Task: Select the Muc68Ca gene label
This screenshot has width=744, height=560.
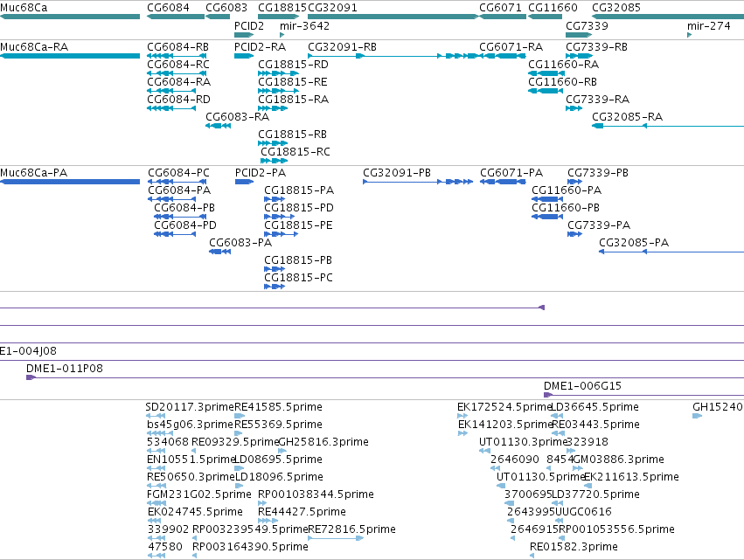Action: 24,8
